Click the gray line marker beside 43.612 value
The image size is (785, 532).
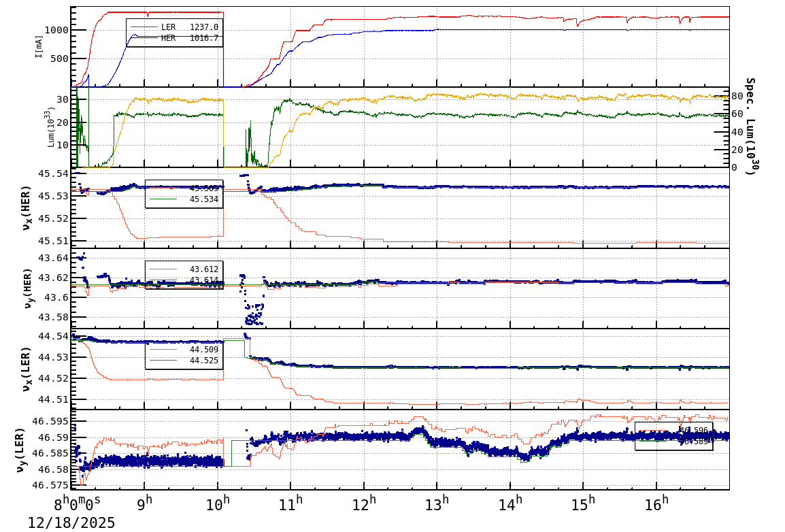(x=163, y=269)
